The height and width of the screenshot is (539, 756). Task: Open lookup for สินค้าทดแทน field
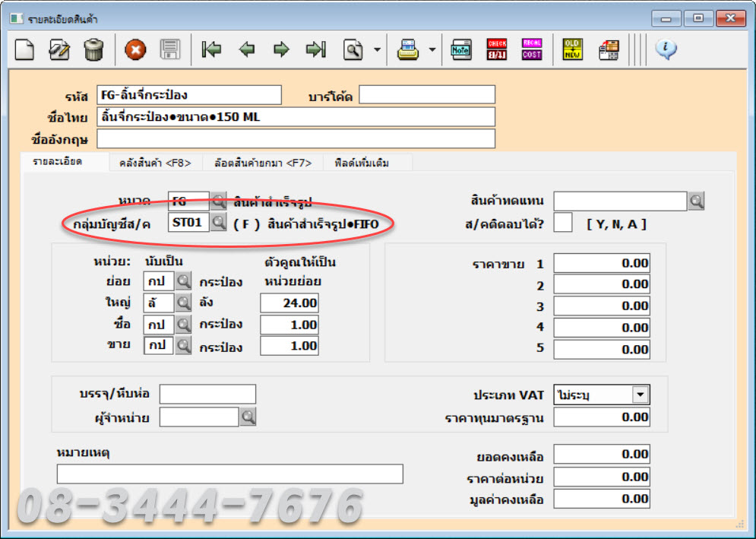coord(696,201)
